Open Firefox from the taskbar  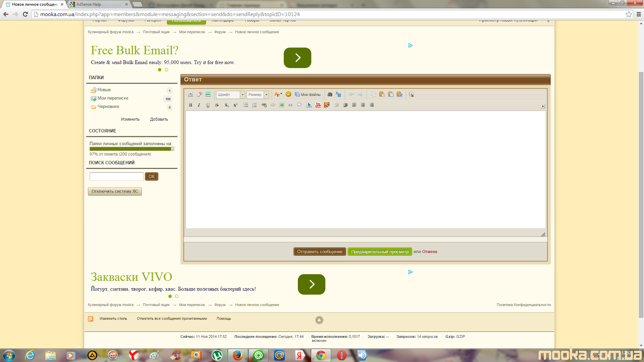tap(238, 355)
